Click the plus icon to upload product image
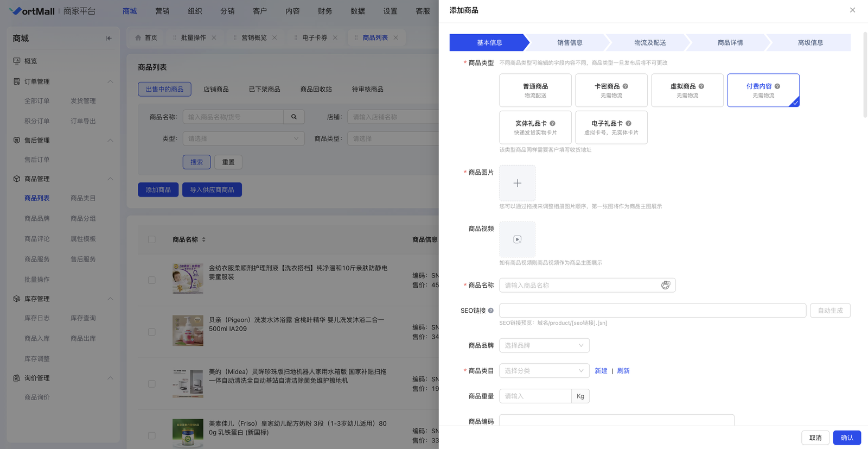This screenshot has width=868, height=449. (x=517, y=184)
